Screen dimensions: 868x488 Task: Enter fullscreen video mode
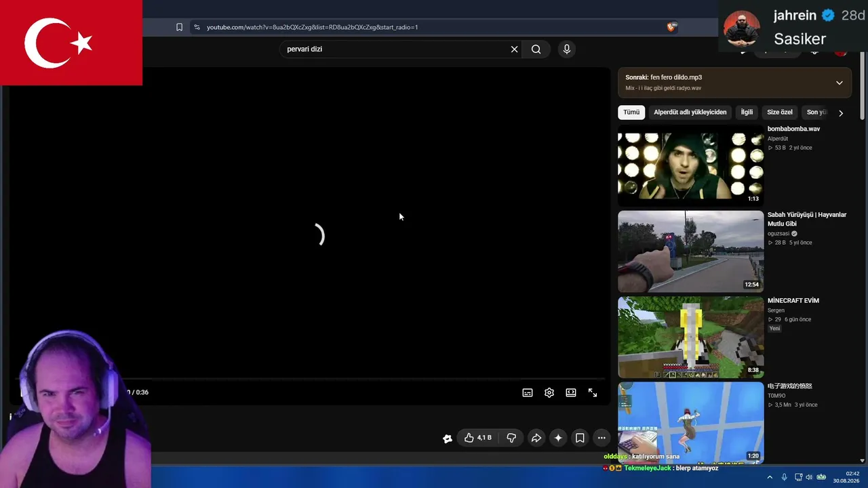pyautogui.click(x=593, y=392)
